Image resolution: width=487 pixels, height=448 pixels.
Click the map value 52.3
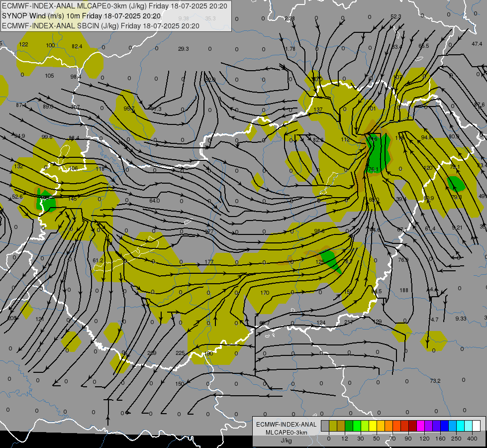click(395, 17)
